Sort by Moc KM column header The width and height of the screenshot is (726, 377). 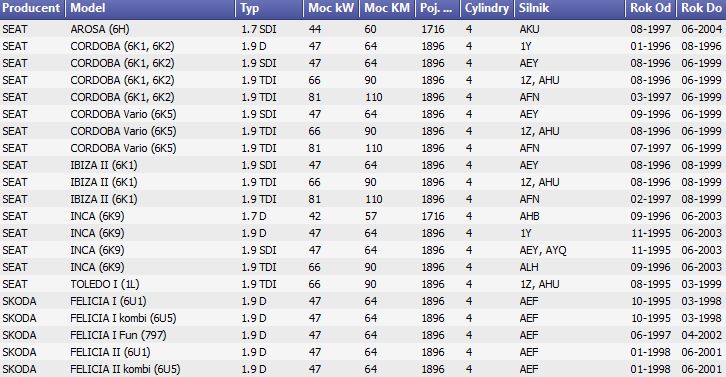[387, 8]
